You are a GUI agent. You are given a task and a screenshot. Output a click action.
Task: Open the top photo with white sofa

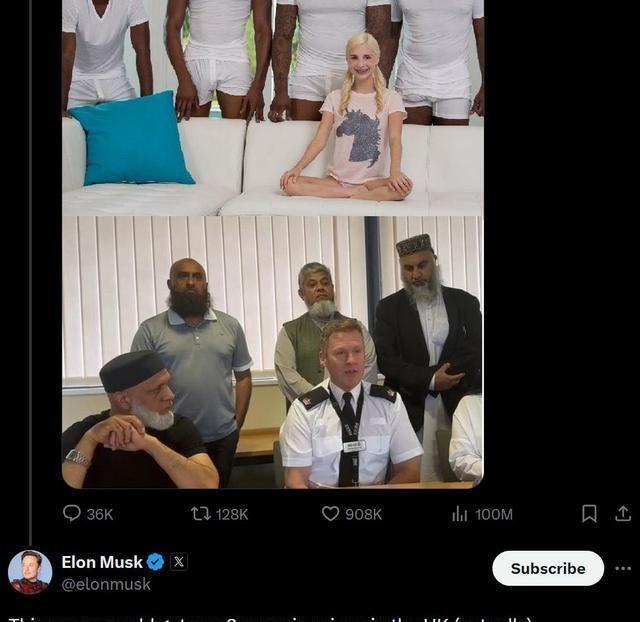coord(273,107)
